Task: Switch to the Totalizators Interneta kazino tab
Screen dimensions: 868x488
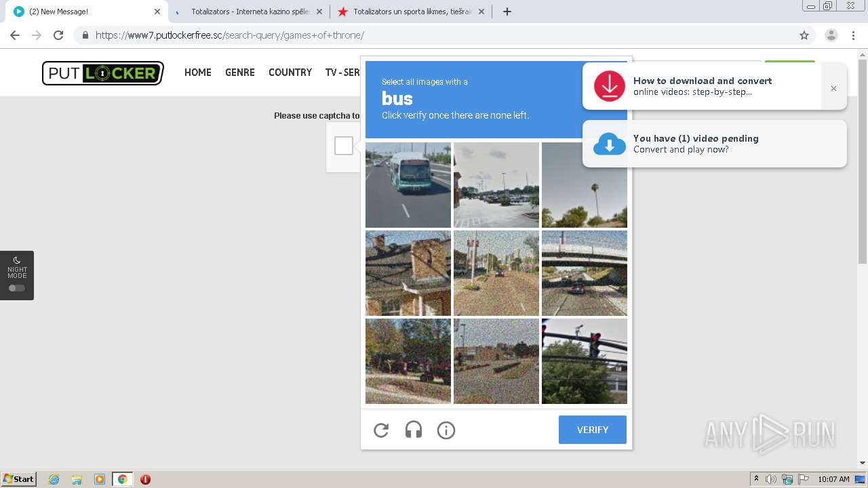Action: tap(249, 12)
